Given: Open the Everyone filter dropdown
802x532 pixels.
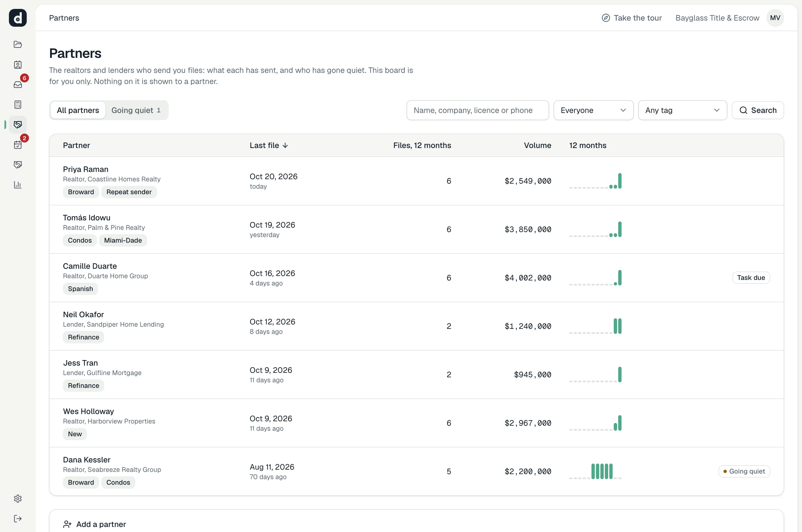Looking at the screenshot, I should [593, 110].
